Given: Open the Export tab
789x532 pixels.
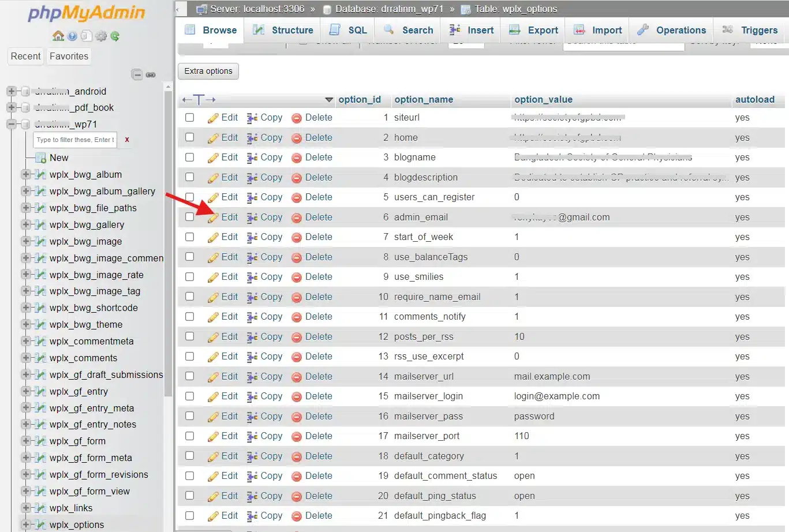Looking at the screenshot, I should (x=534, y=30).
